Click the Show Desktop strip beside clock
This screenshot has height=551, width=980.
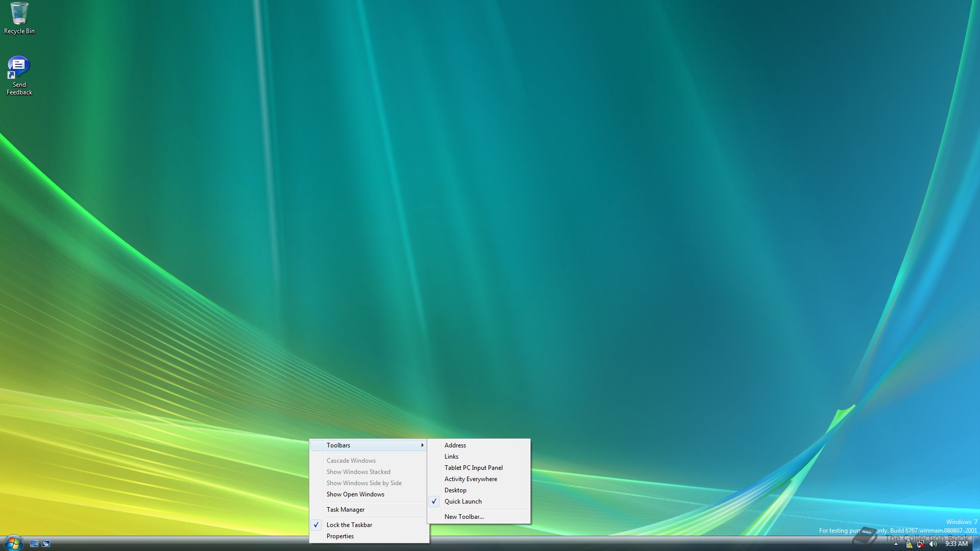975,544
